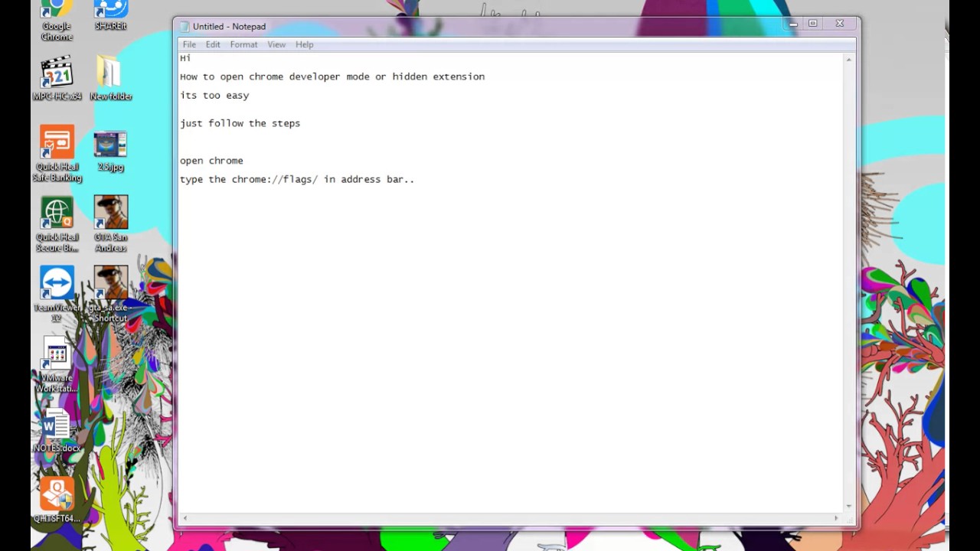The width and height of the screenshot is (980, 551).
Task: Open the Google Chrome desktop shortcut
Action: point(57,21)
